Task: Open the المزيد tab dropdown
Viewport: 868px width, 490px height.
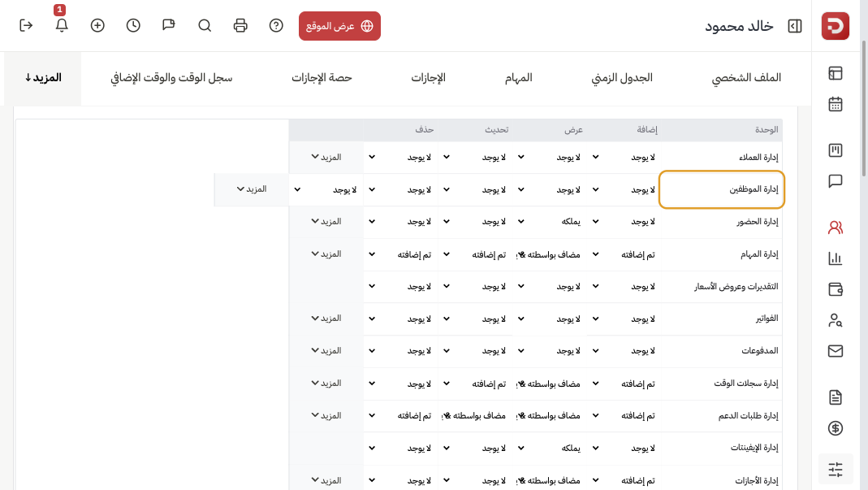Action: (x=42, y=78)
